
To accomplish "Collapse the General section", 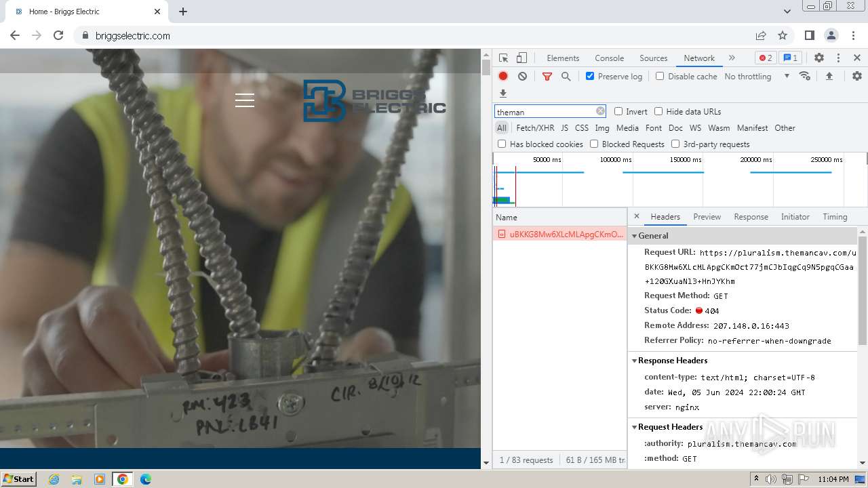I will click(635, 236).
